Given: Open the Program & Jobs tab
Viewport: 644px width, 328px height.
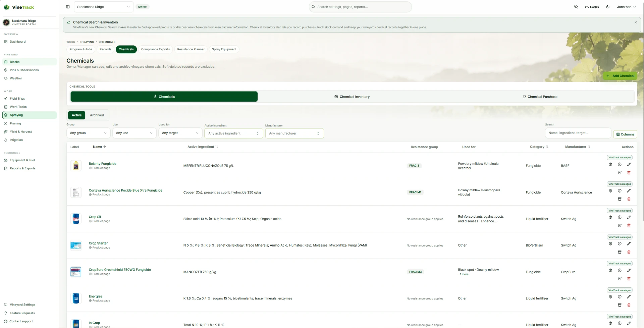Looking at the screenshot, I should 81,49.
